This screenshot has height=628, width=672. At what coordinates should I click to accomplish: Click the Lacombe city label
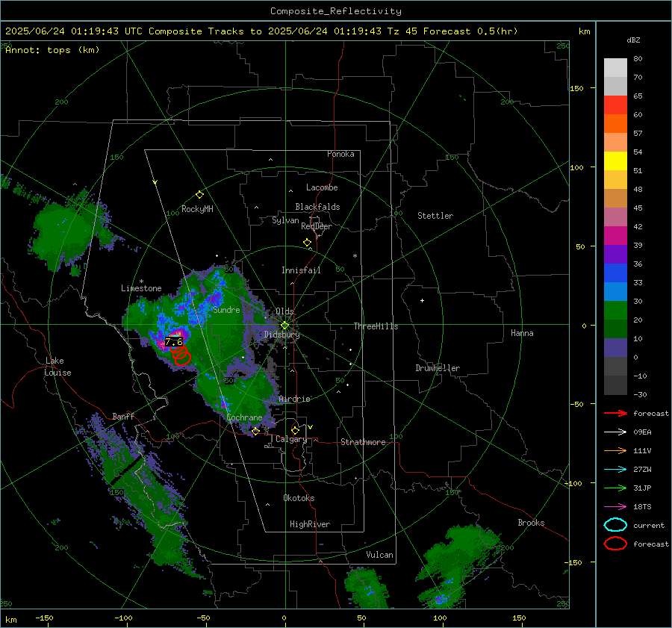click(x=322, y=187)
